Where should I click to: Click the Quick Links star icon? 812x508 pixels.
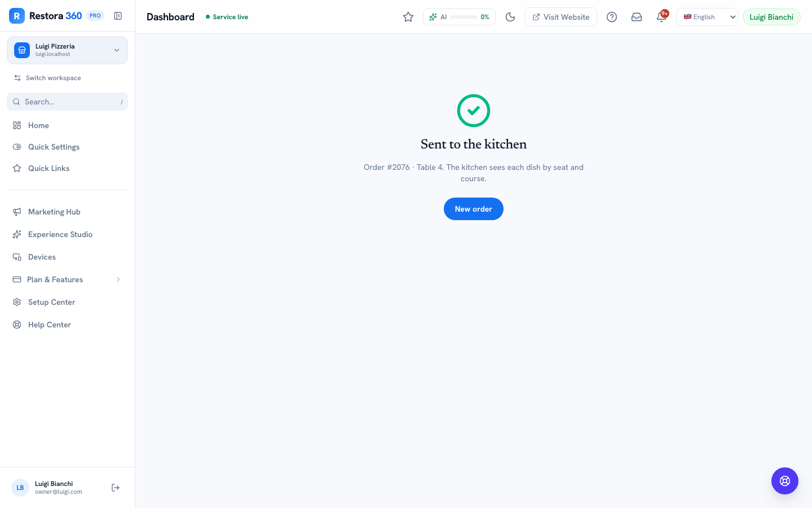click(17, 168)
